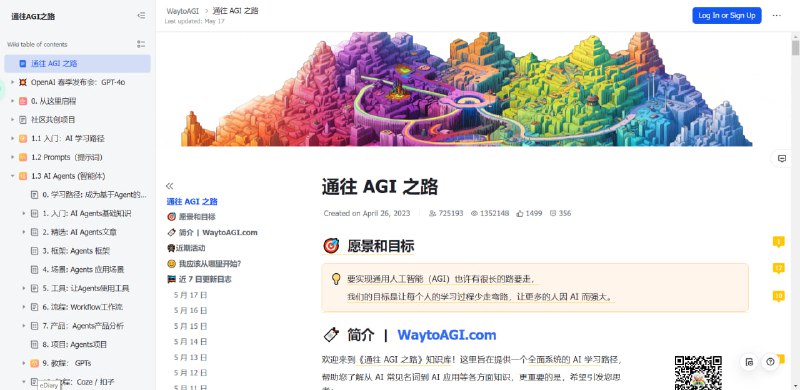
Task: Click the comment panel icon at right edge
Action: (x=782, y=159)
